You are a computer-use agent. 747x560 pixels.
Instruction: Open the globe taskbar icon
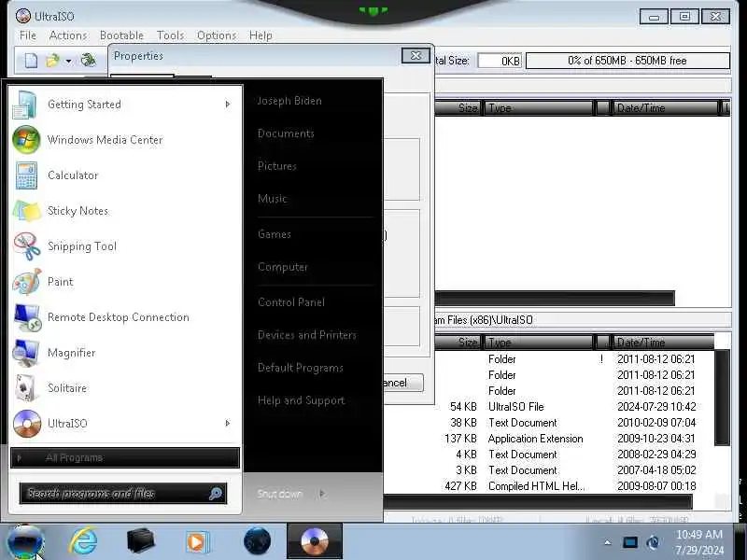(x=258, y=542)
